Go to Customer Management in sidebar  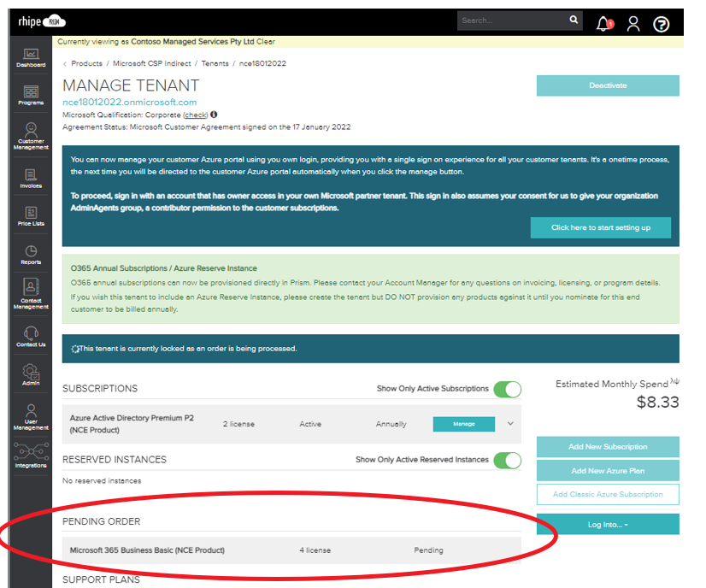(x=31, y=136)
